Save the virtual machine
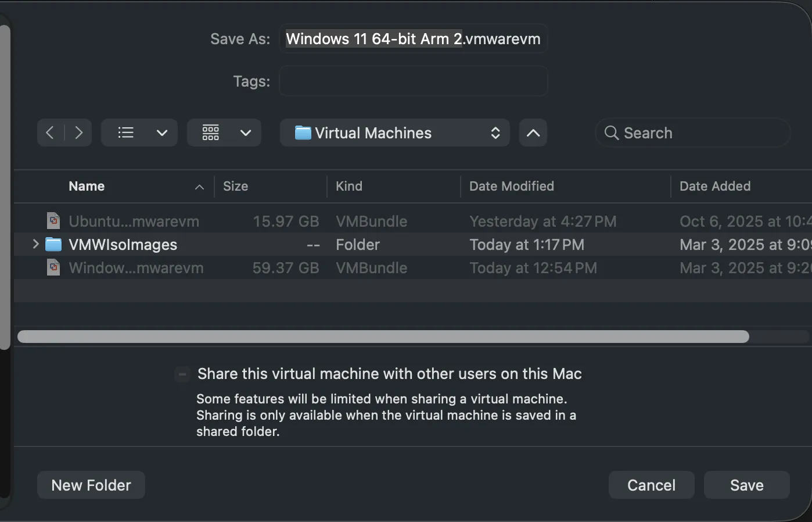The image size is (812, 522). (x=747, y=485)
